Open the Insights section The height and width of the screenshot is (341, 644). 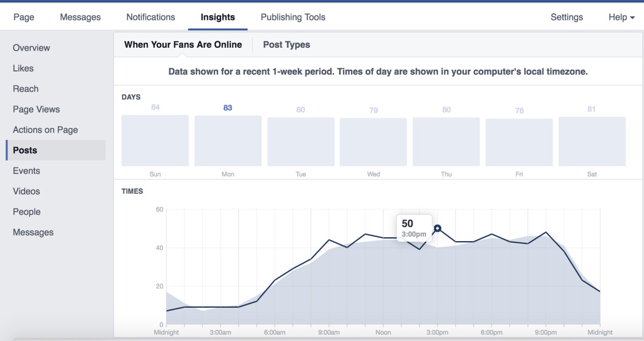coord(217,17)
